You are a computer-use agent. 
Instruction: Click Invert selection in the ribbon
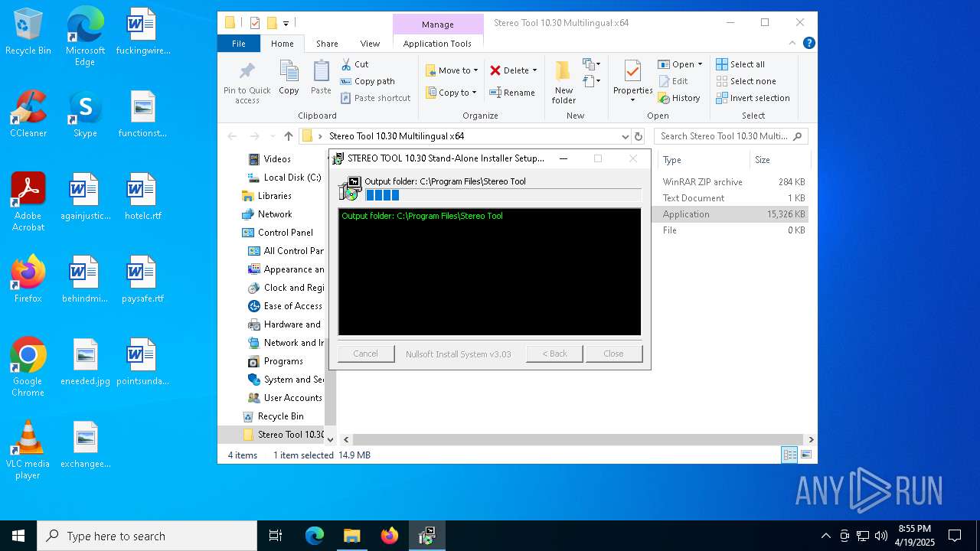753,98
